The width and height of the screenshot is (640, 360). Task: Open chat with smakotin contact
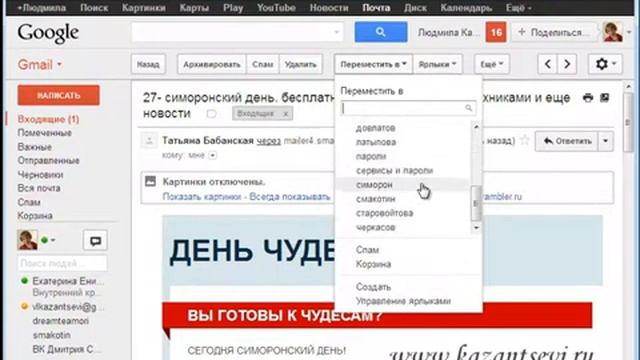point(51,335)
